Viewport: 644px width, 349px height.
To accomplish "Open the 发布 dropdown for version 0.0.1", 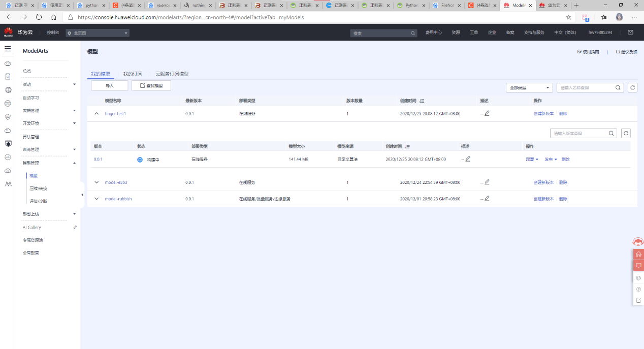I will pos(551,160).
